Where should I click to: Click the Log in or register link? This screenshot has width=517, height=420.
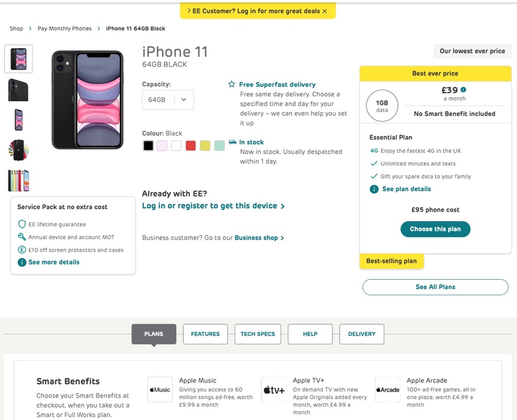(x=208, y=206)
